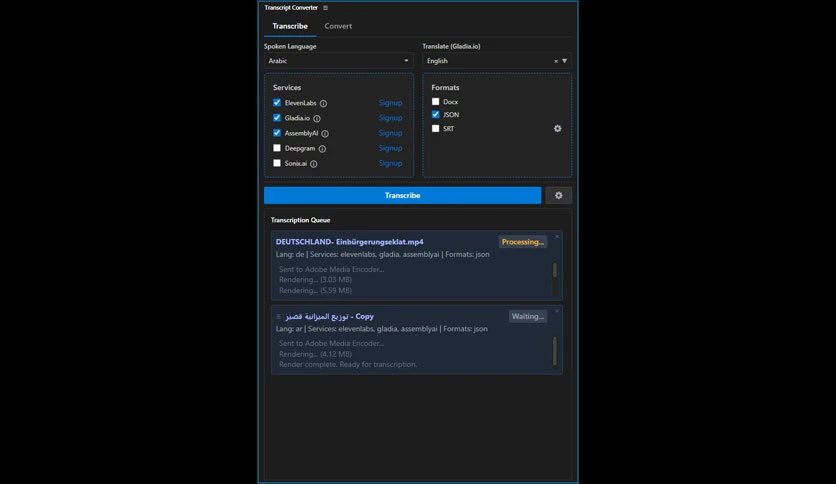Screen dimensions: 836x484
Task: Uncheck the AssemblyAI service checkbox
Action: [x=277, y=133]
